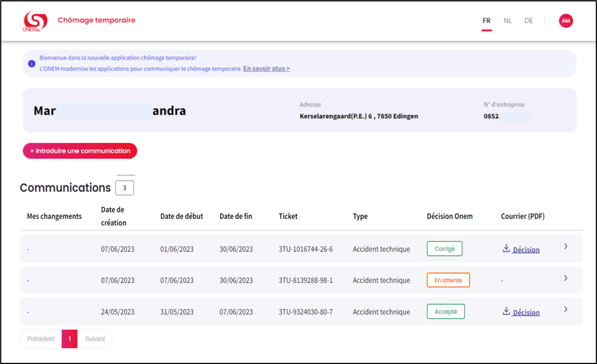
Task: Click the blue info icon in banner
Action: coord(31,63)
